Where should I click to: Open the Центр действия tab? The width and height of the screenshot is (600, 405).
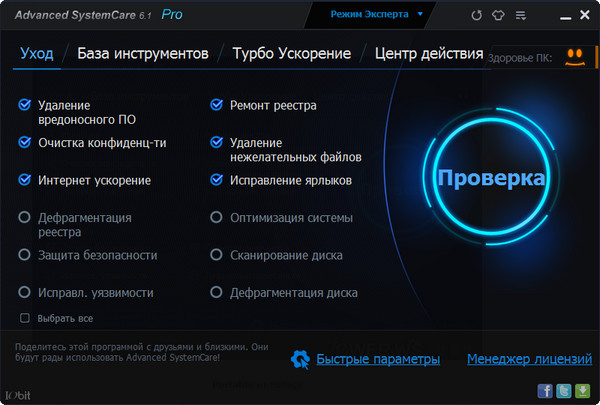(429, 54)
